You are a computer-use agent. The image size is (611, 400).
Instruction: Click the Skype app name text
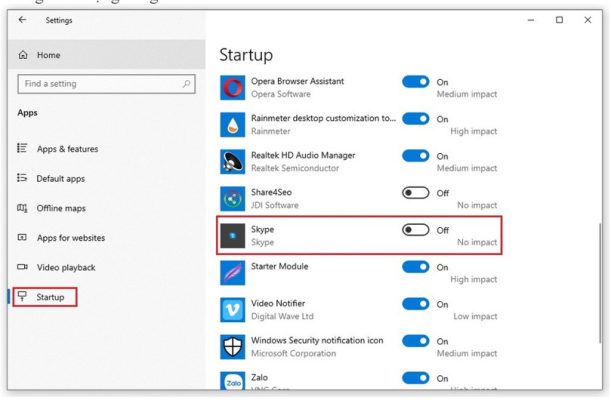(x=262, y=229)
